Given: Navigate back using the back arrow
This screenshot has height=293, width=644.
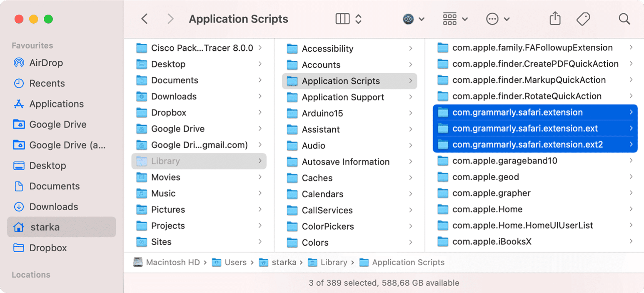Looking at the screenshot, I should [x=144, y=19].
